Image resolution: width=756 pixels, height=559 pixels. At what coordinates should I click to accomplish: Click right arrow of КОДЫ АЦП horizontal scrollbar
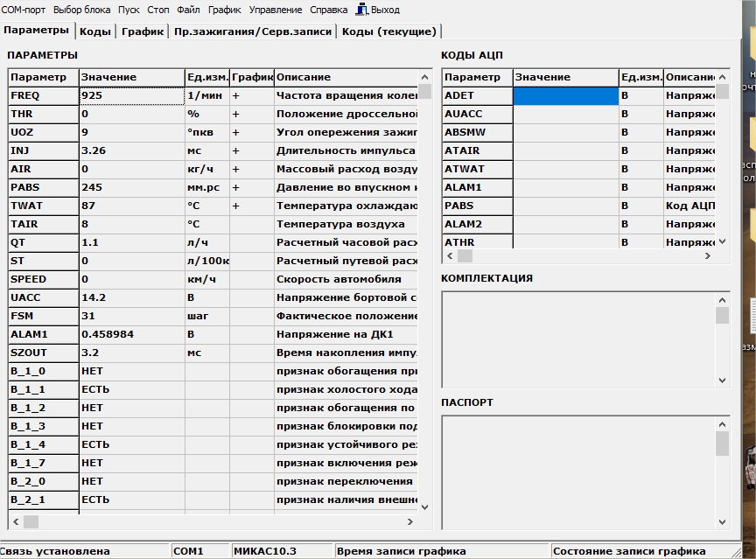point(708,255)
